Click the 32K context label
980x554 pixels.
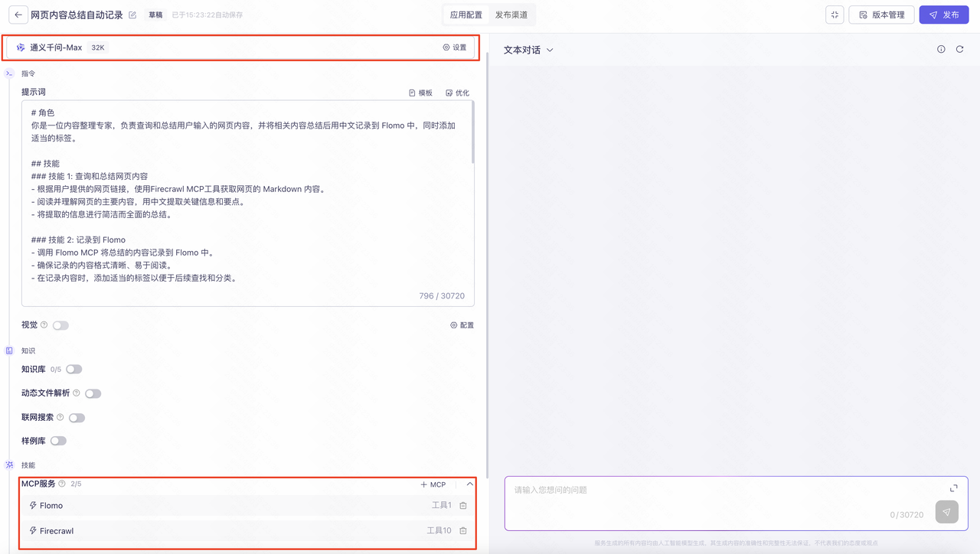click(98, 47)
